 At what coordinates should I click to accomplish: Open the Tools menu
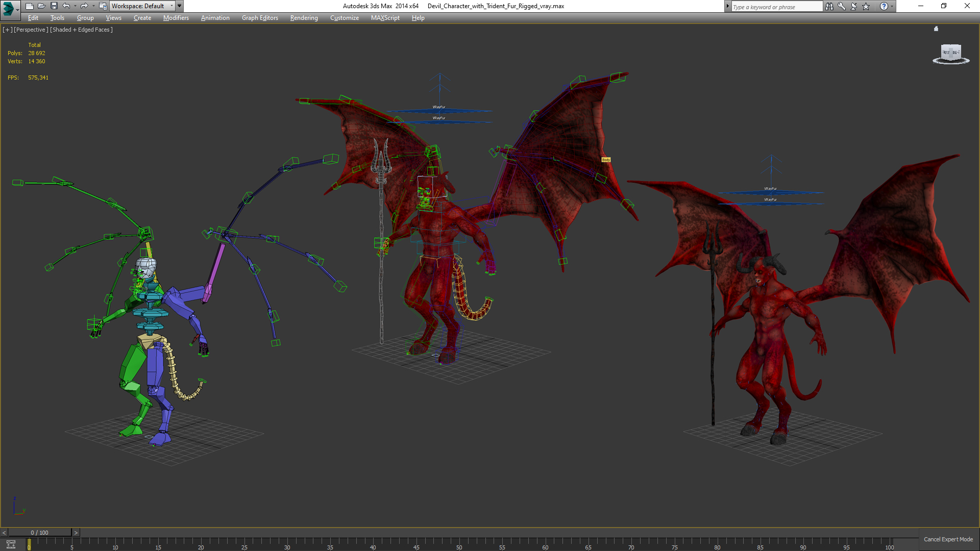click(57, 18)
